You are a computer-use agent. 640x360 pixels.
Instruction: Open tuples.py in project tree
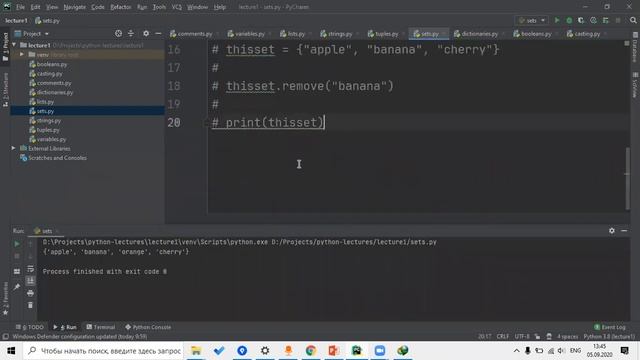tap(44, 130)
